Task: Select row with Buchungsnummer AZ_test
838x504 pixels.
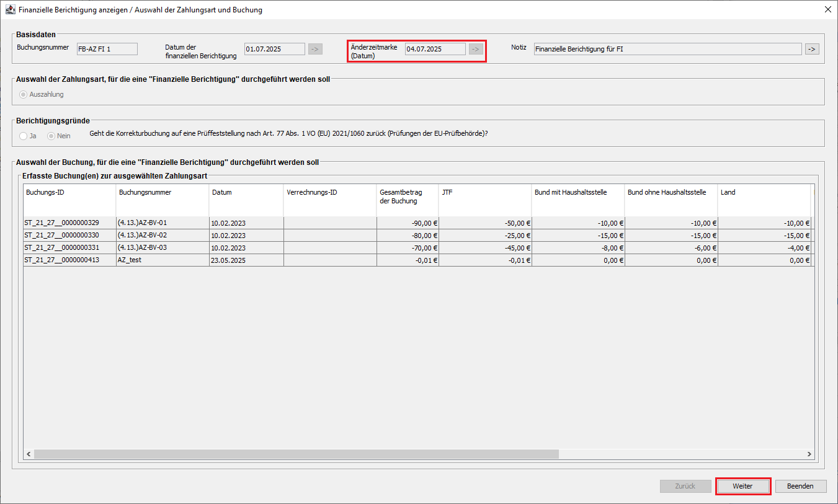Action: [x=163, y=260]
